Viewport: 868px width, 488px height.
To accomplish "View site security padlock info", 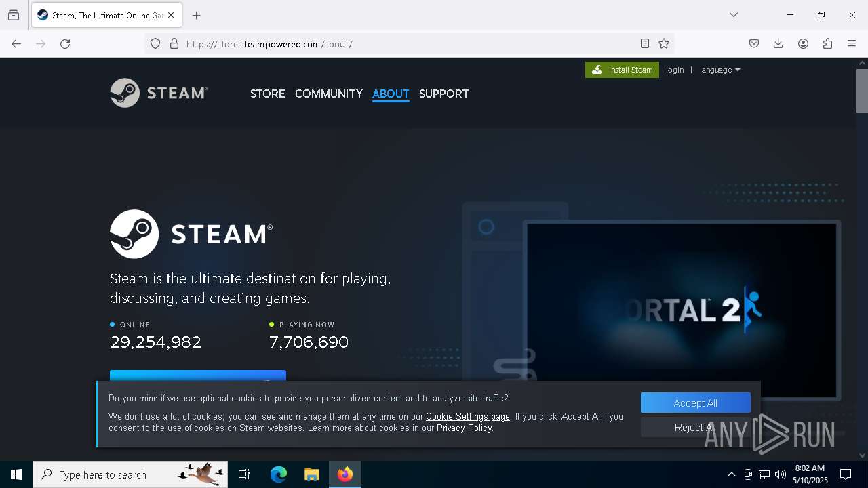I will coord(174,44).
